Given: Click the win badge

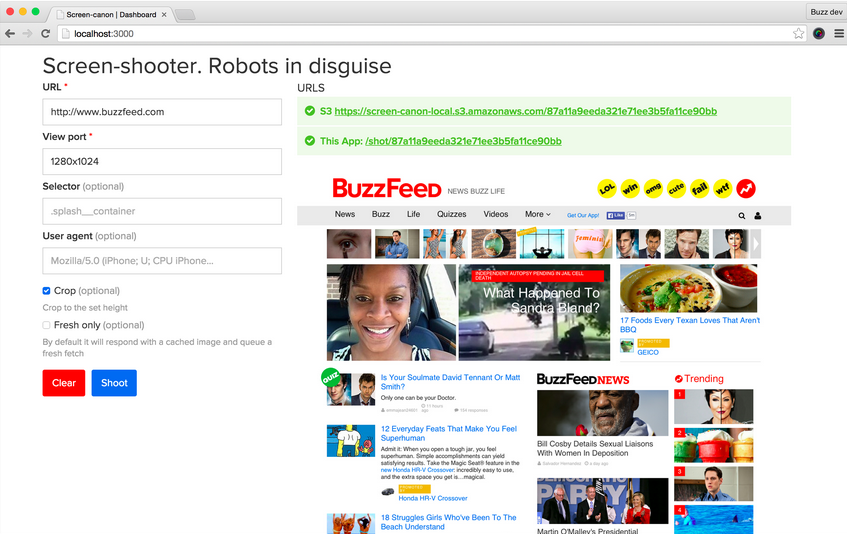Looking at the screenshot, I should tap(630, 188).
